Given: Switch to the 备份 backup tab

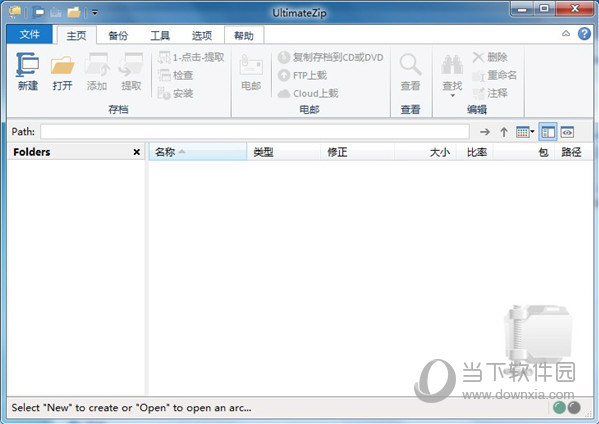Looking at the screenshot, I should pyautogui.click(x=118, y=36).
